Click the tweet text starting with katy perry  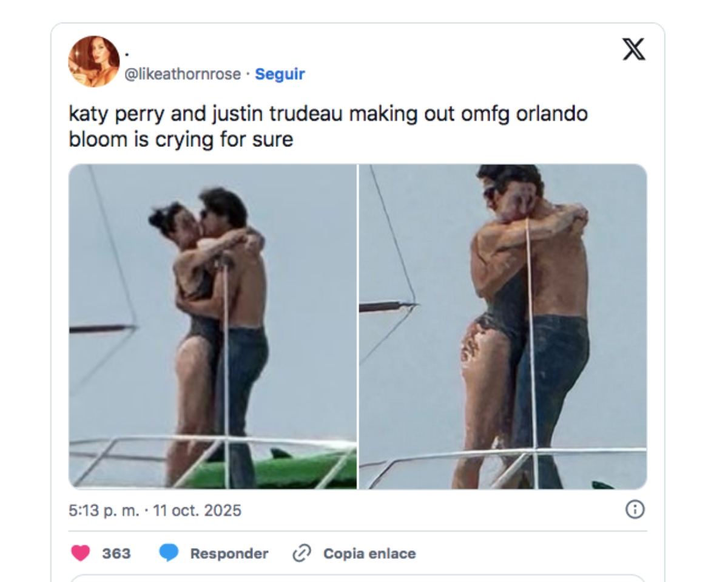click(328, 114)
